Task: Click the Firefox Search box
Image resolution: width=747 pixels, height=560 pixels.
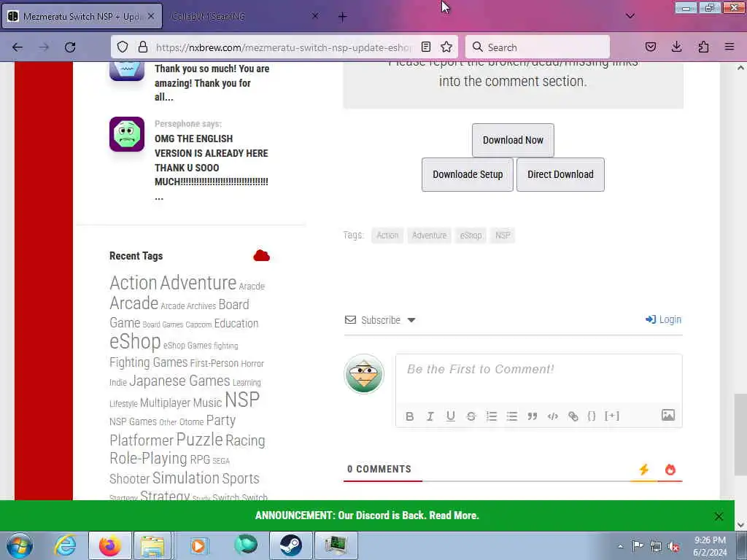Action: pyautogui.click(x=538, y=47)
